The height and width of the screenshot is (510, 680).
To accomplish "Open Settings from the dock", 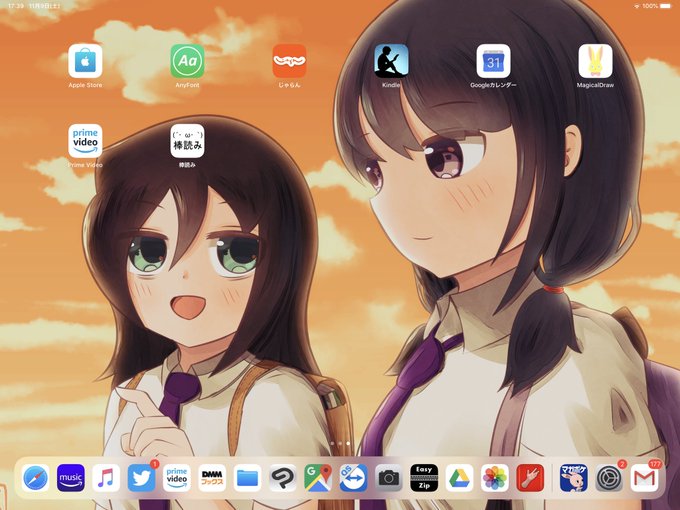I will pyautogui.click(x=609, y=478).
